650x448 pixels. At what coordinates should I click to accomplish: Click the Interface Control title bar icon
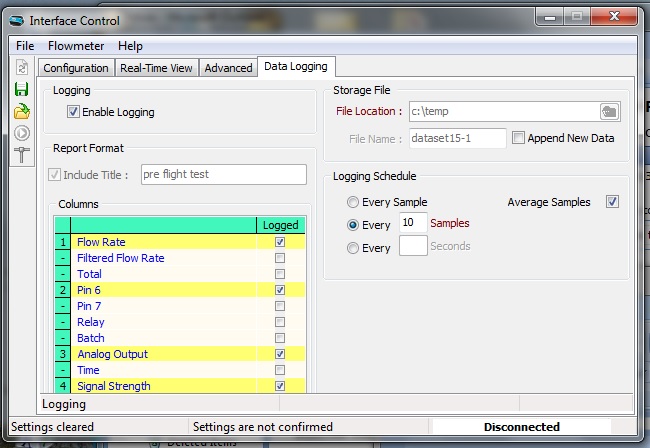(17, 20)
